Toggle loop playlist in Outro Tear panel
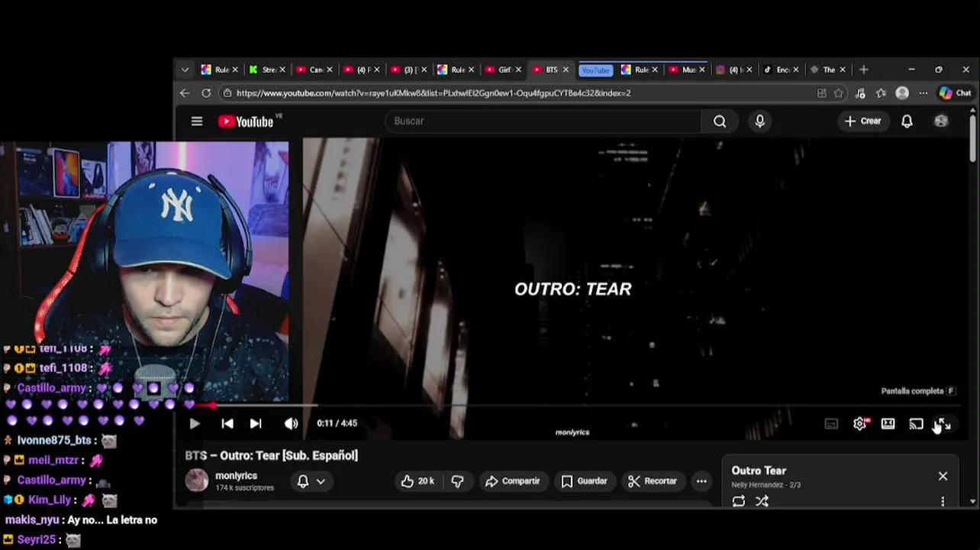The width and height of the screenshot is (980, 550). coord(738,501)
